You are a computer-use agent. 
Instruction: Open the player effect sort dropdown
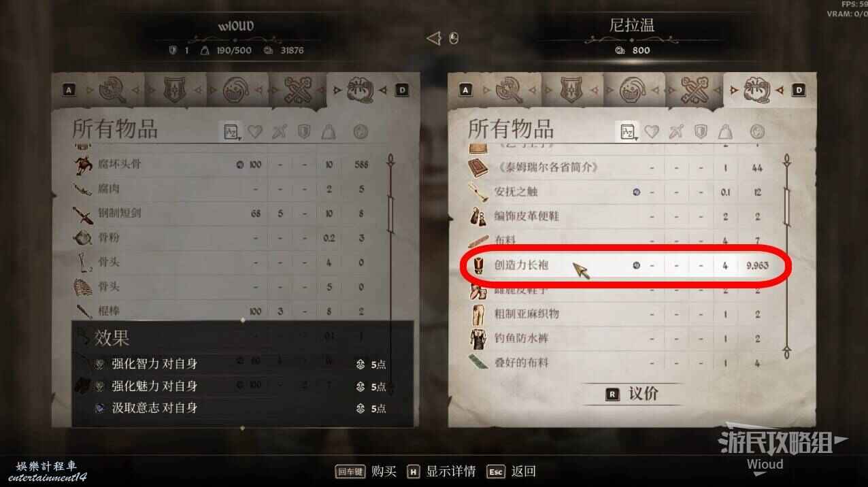click(x=231, y=132)
